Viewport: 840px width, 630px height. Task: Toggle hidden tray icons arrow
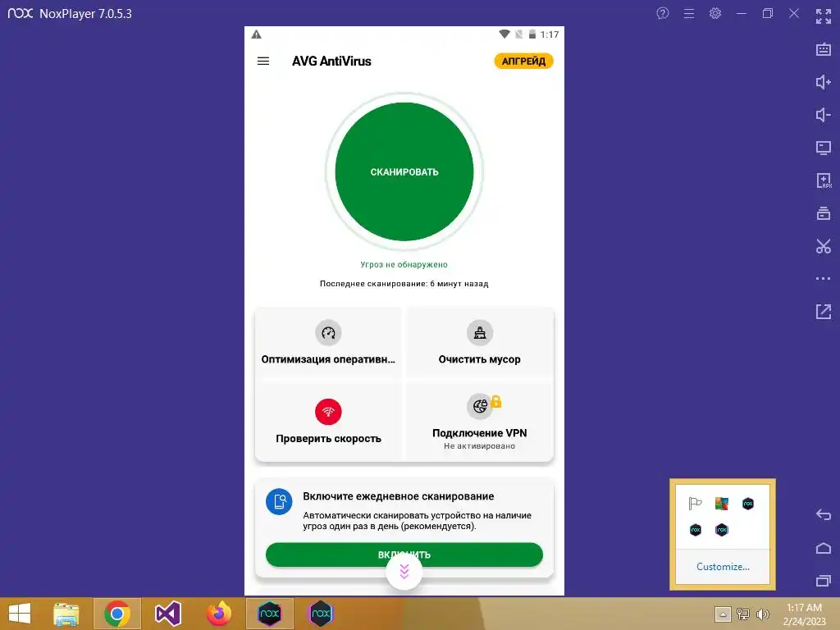click(x=723, y=614)
